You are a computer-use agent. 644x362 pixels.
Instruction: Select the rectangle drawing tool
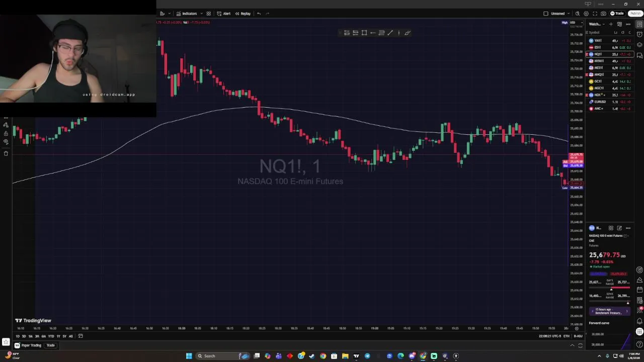click(364, 33)
